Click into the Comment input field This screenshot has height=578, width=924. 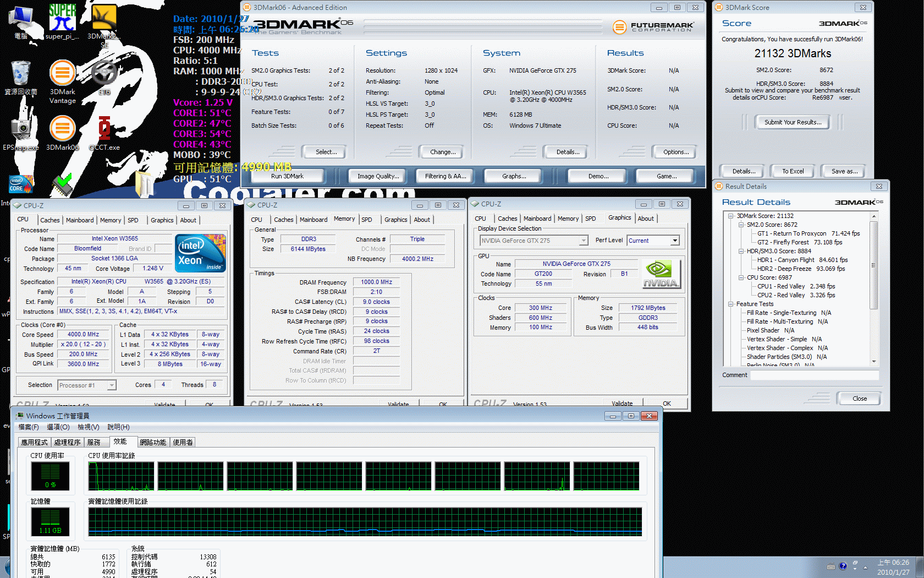pyautogui.click(x=815, y=375)
